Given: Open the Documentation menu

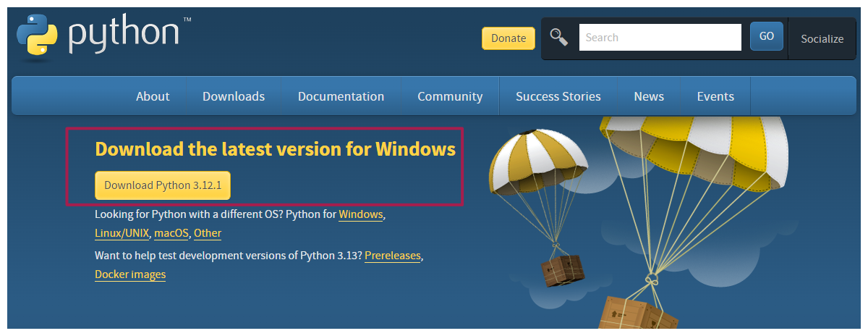Looking at the screenshot, I should click(341, 96).
